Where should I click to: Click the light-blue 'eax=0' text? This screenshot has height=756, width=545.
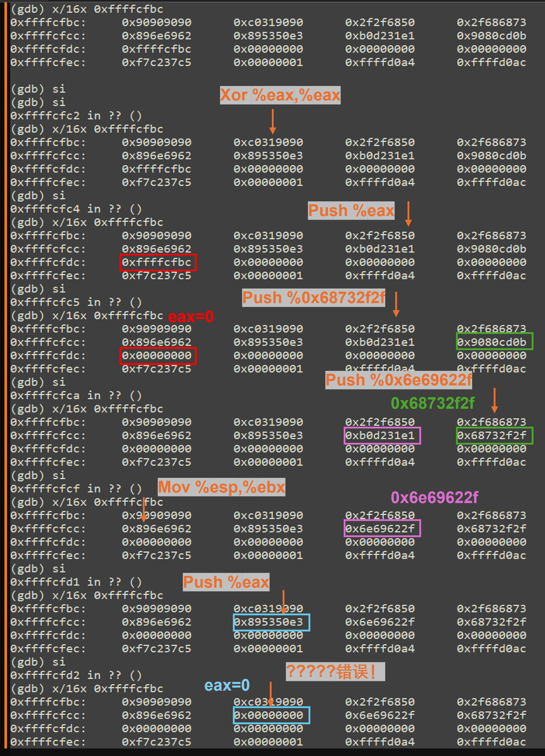pos(227,685)
